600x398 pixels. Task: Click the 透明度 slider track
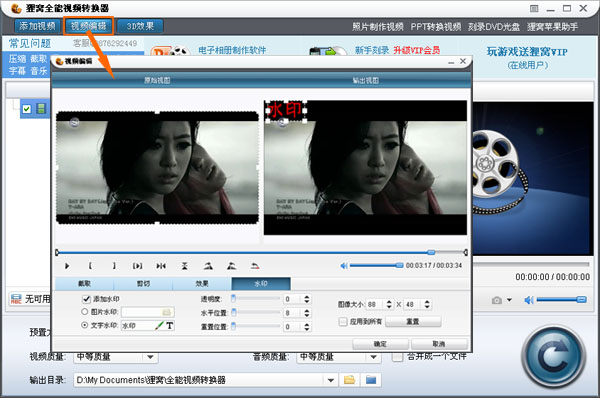256,298
